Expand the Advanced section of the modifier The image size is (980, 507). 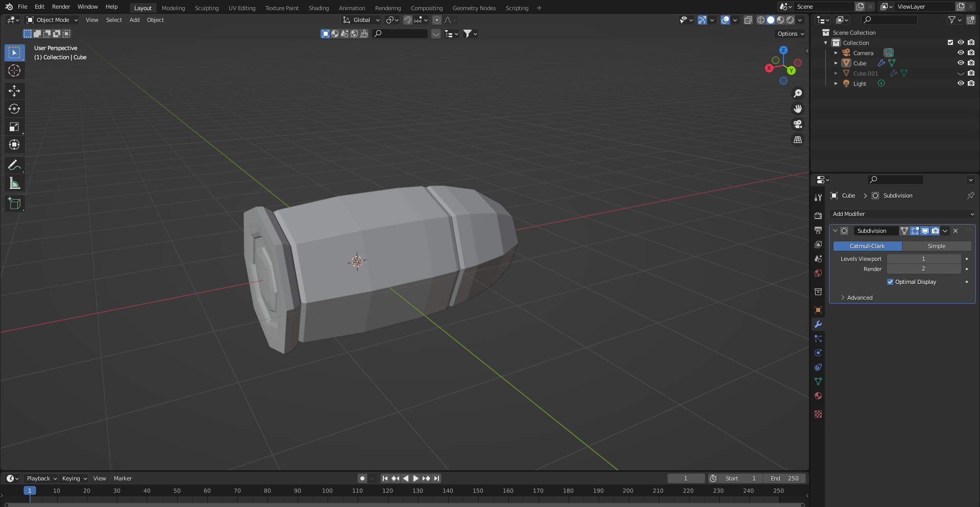coord(859,297)
